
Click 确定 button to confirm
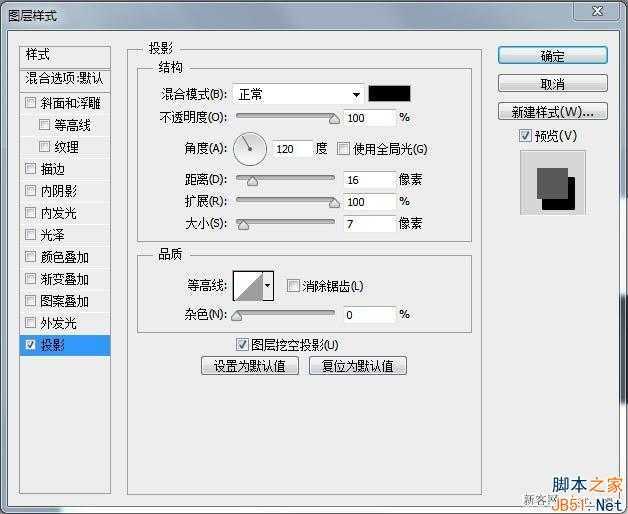click(553, 55)
